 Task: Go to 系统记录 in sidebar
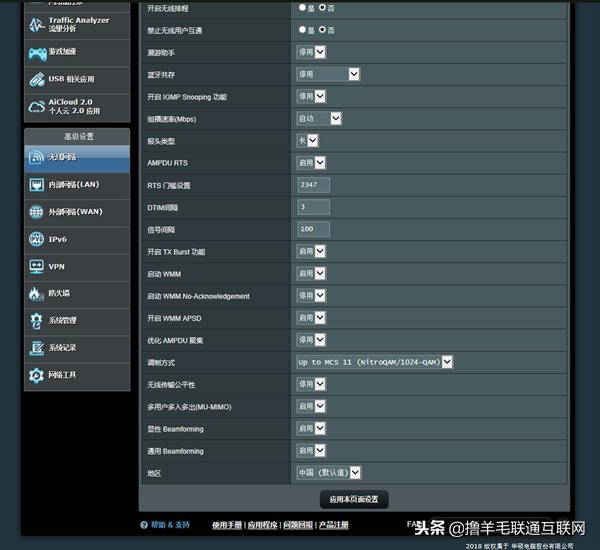click(77, 348)
